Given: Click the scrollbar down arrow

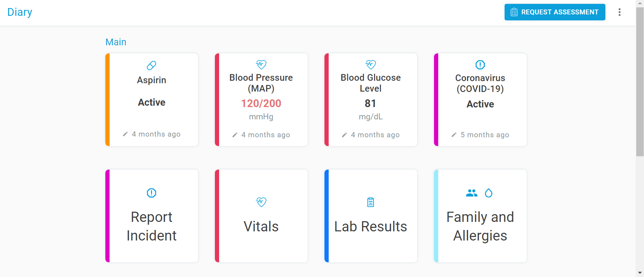Looking at the screenshot, I should (640, 273).
